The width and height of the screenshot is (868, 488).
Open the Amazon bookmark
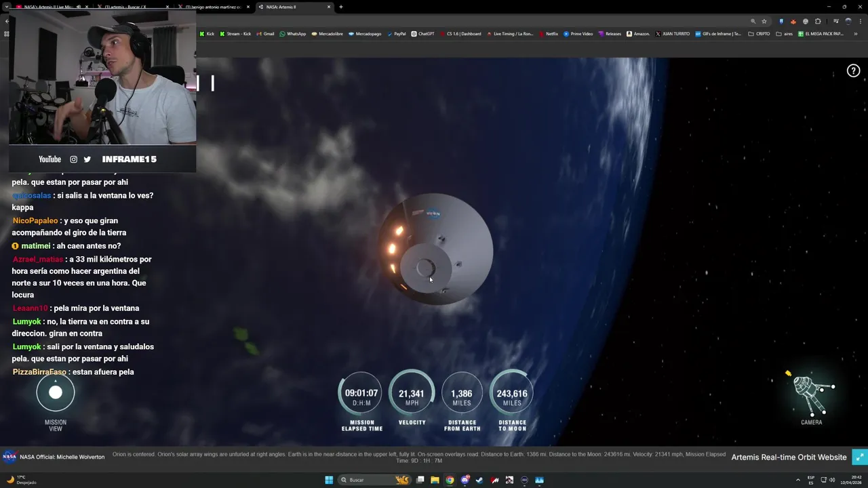(638, 33)
